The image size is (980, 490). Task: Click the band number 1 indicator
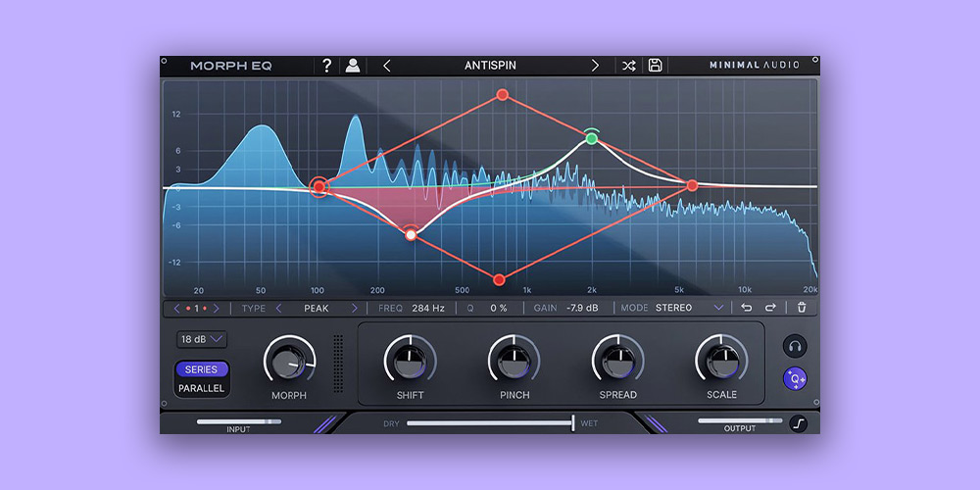click(x=196, y=308)
